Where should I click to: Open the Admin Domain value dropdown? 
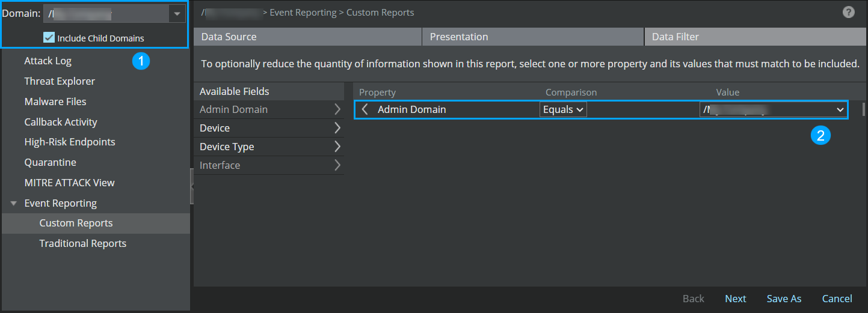774,109
